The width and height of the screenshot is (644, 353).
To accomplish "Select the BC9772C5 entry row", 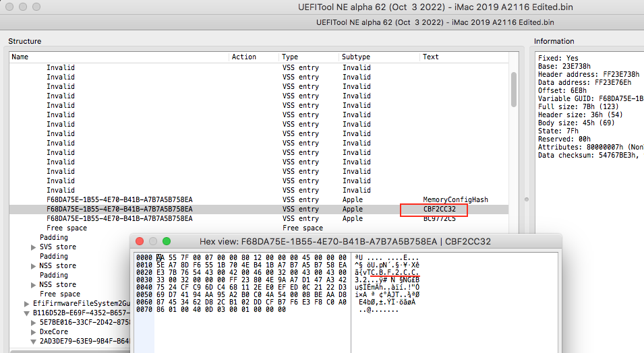I will pyautogui.click(x=259, y=219).
